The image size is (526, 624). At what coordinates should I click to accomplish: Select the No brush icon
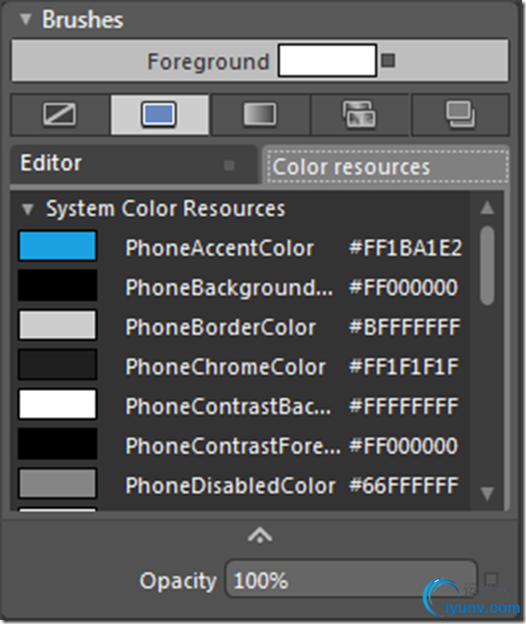60,114
